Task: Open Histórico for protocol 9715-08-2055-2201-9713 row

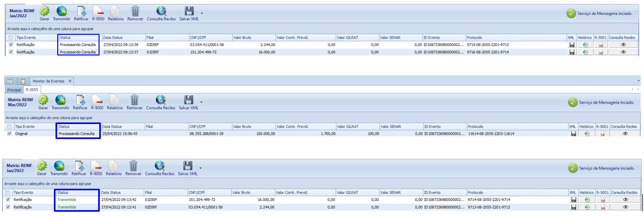Action: pyautogui.click(x=585, y=45)
